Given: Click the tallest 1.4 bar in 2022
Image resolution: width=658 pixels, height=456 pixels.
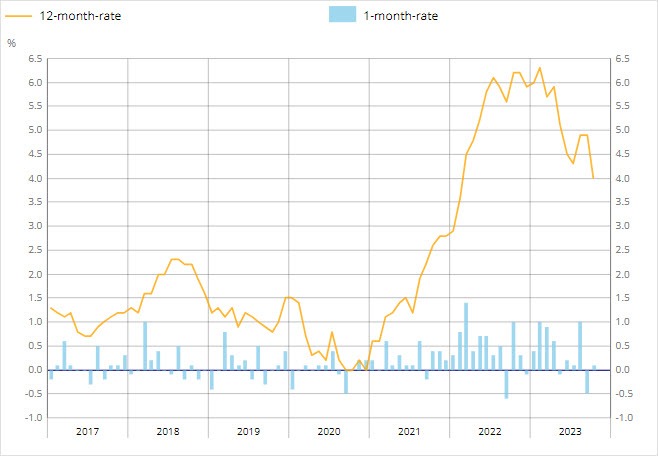Looking at the screenshot, I should (466, 336).
